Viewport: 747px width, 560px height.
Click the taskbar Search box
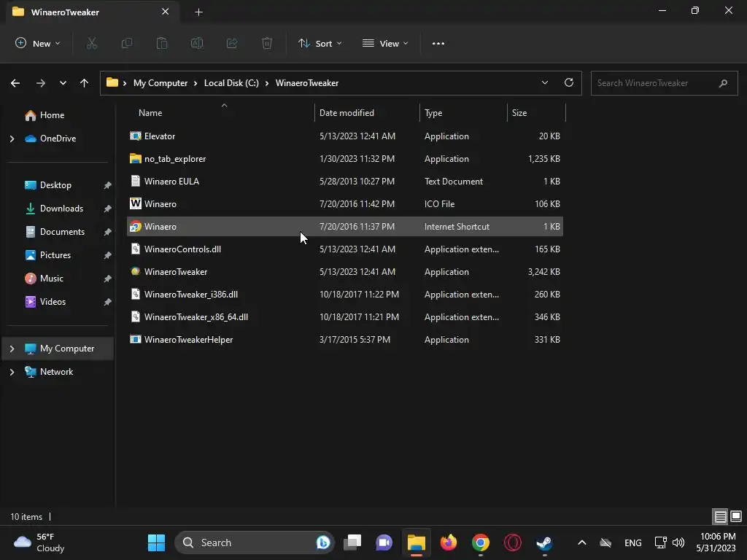coord(254,542)
